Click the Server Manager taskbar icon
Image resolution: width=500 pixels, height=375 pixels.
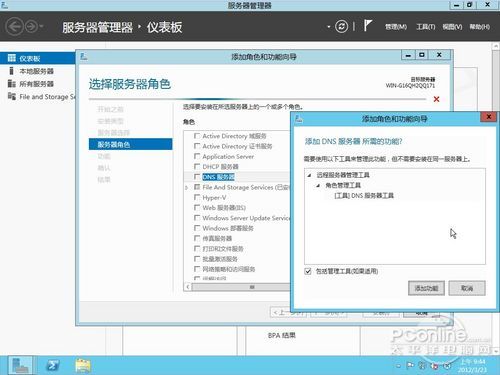(20, 365)
